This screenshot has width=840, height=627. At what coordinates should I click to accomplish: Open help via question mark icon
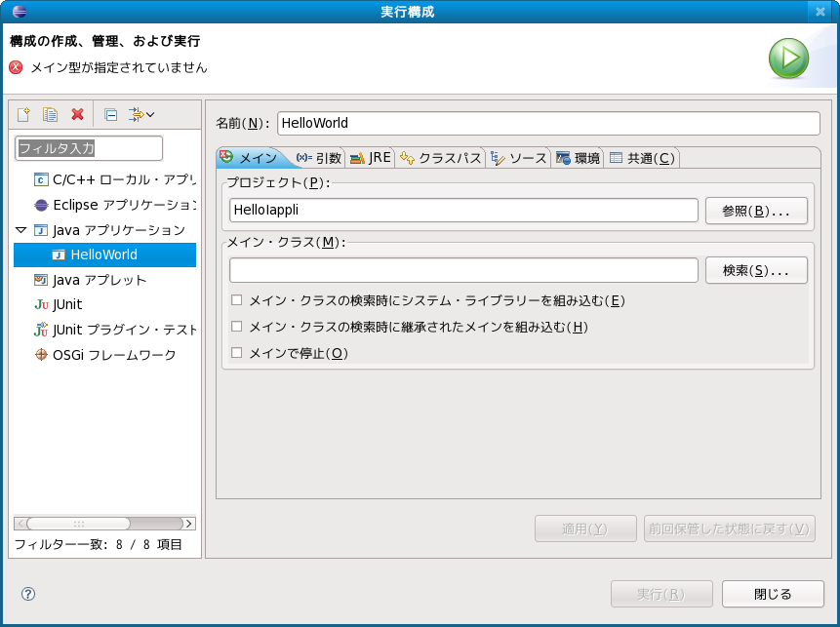tap(28, 594)
